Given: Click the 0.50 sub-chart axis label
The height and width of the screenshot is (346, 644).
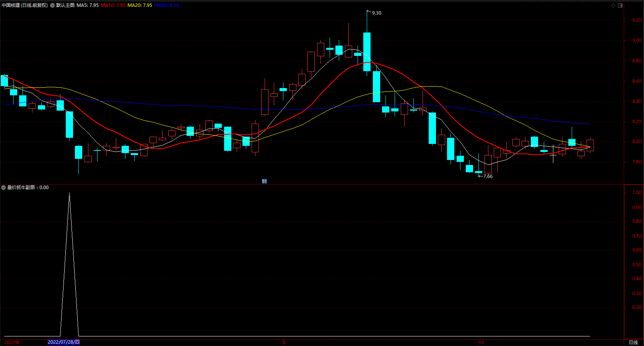Looking at the screenshot, I should coord(637,265).
